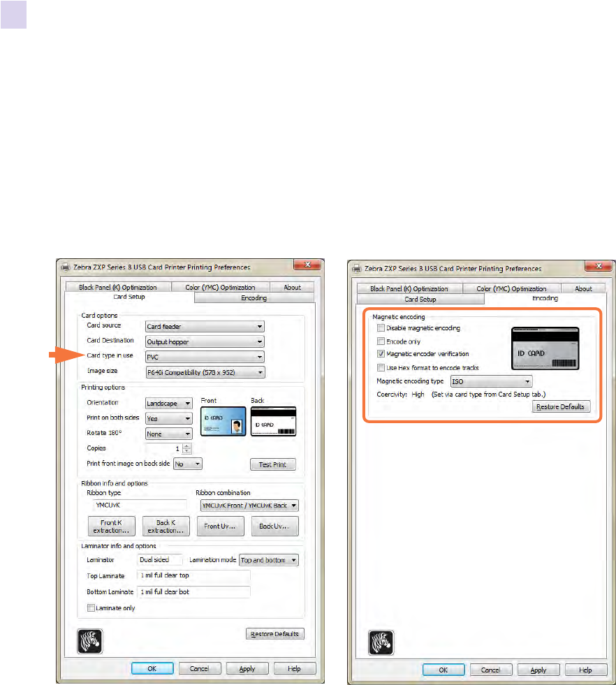Image resolution: width=616 pixels, height=685 pixels.
Task: Close the right Encoding window
Action: (x=599, y=266)
